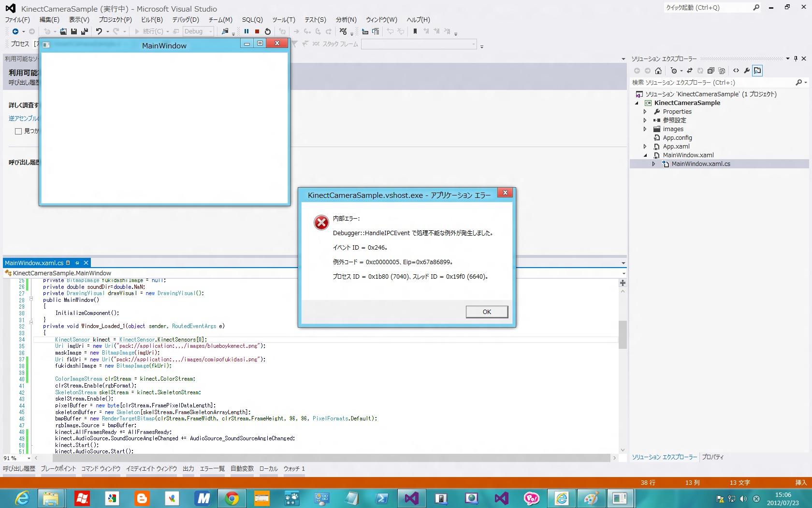
Task: Toggle the Preview Selected Items button
Action: click(x=757, y=71)
